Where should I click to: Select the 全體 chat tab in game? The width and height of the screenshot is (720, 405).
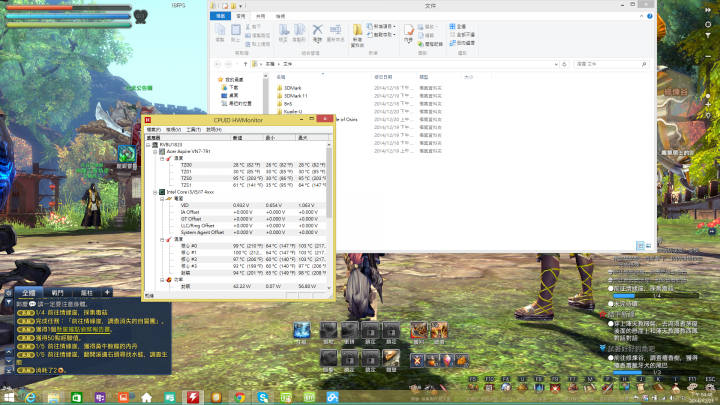pyautogui.click(x=29, y=292)
